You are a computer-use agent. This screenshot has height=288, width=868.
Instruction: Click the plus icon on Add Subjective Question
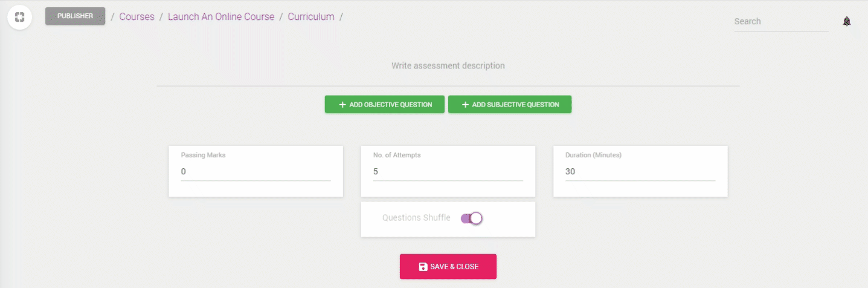pos(466,105)
